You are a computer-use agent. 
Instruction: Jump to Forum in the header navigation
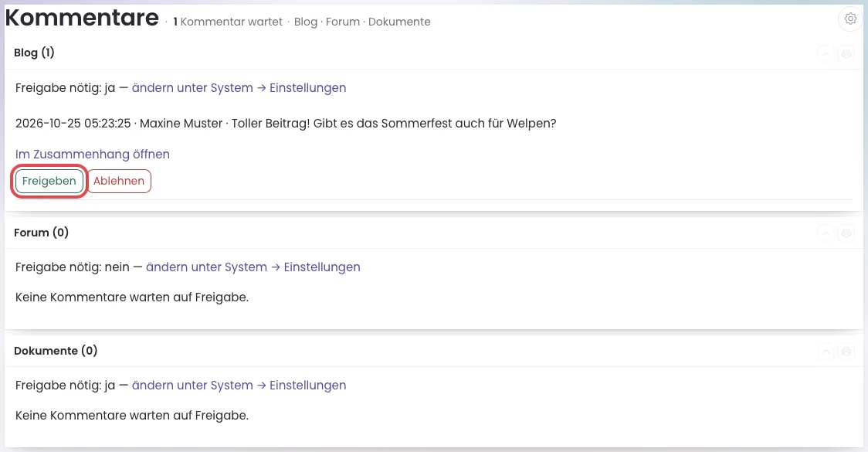point(343,22)
